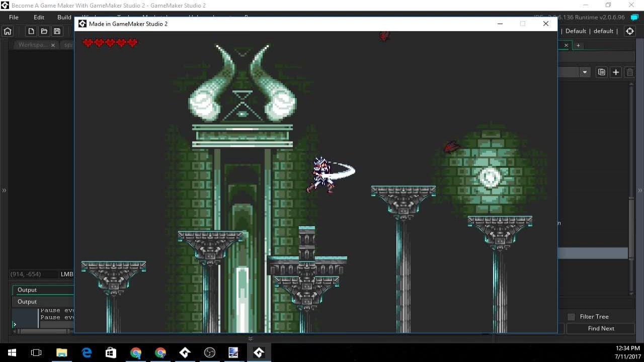This screenshot has width=644, height=362.
Task: Toggle the bottom panel double-chevron
Action: [251, 338]
